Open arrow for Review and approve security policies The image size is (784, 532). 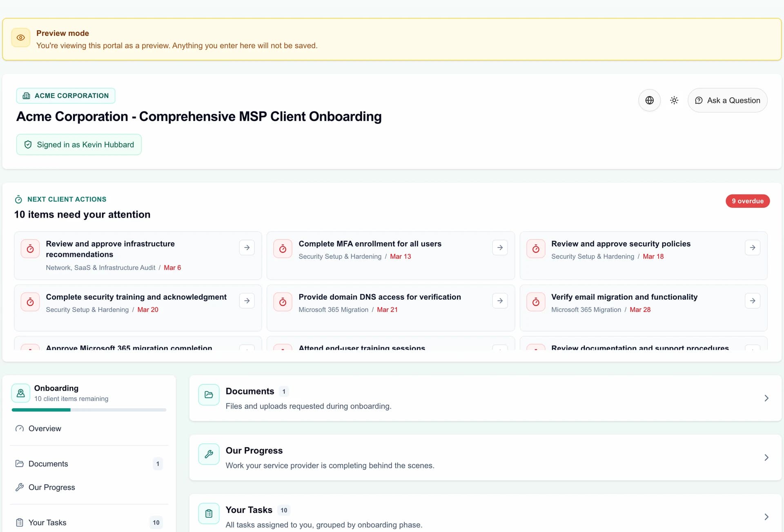click(x=753, y=247)
